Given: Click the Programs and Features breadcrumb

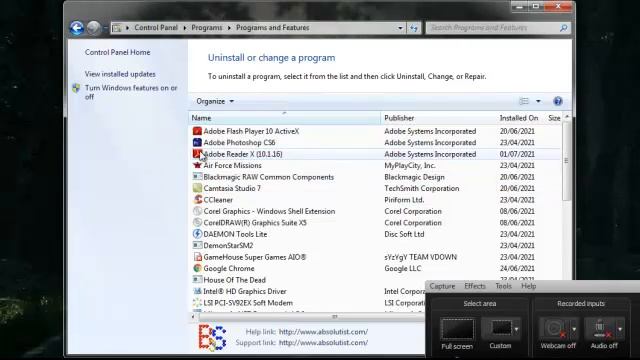Looking at the screenshot, I should [x=273, y=28].
